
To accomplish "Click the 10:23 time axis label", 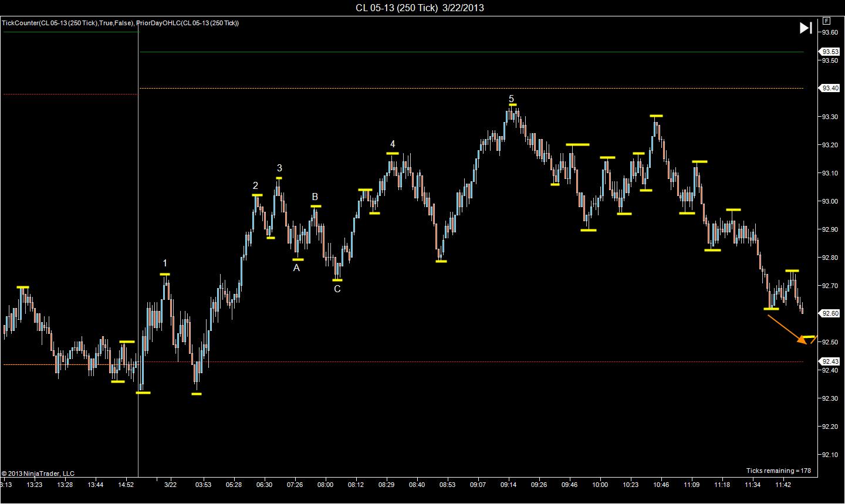I will tap(630, 485).
